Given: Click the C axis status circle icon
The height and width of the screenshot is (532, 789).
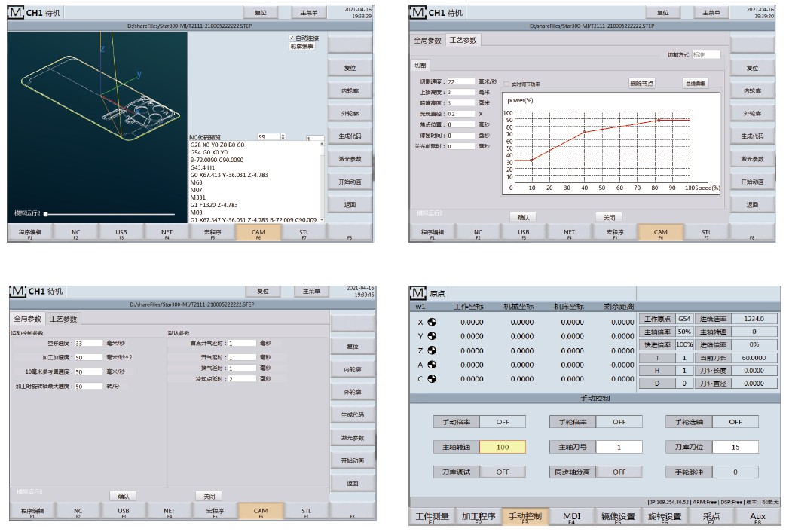Looking at the screenshot, I should (433, 379).
